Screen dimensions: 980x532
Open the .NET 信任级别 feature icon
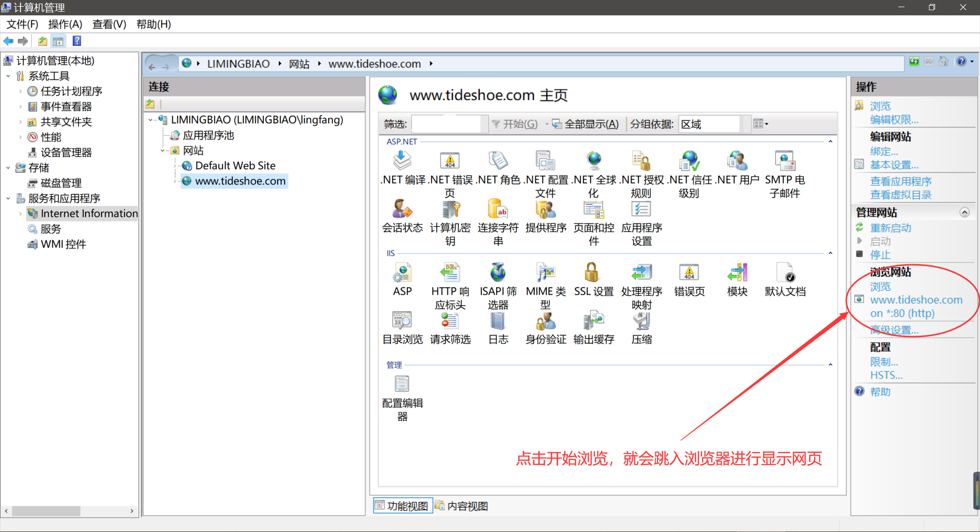point(689,161)
